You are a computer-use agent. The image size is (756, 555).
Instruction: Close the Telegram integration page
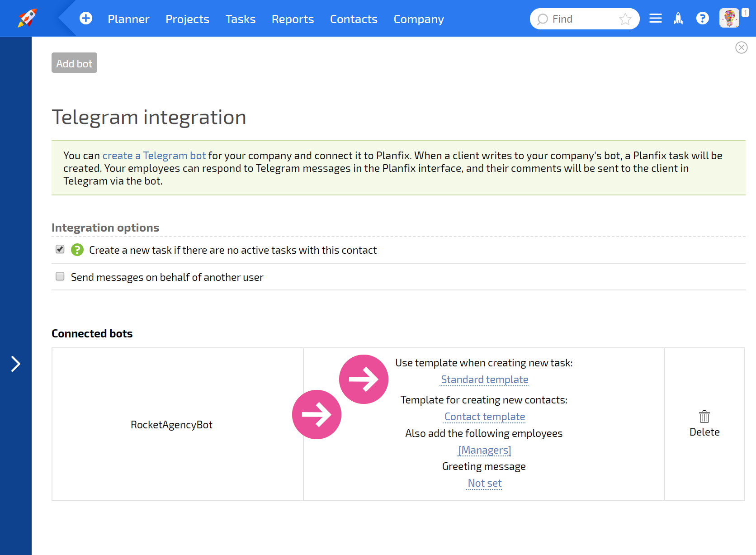tap(742, 47)
